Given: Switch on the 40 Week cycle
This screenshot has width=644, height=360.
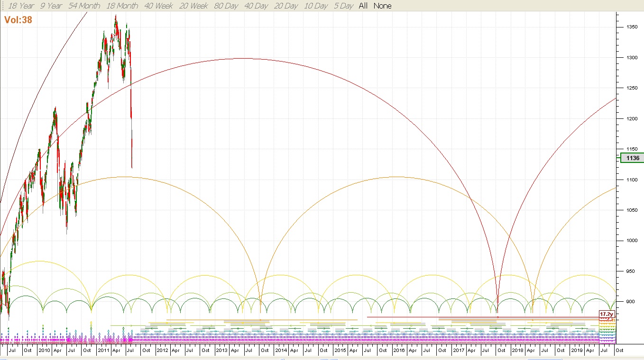Looking at the screenshot, I should [158, 6].
